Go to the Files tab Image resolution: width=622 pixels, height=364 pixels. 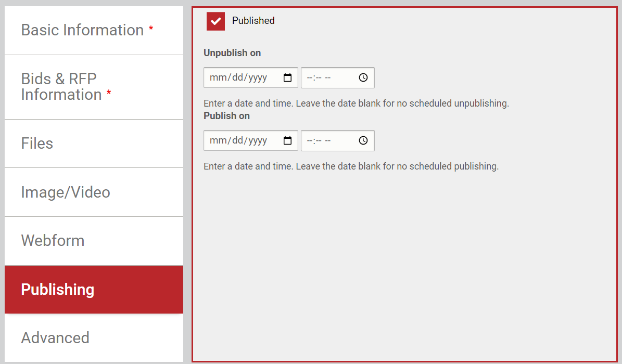tap(94, 144)
